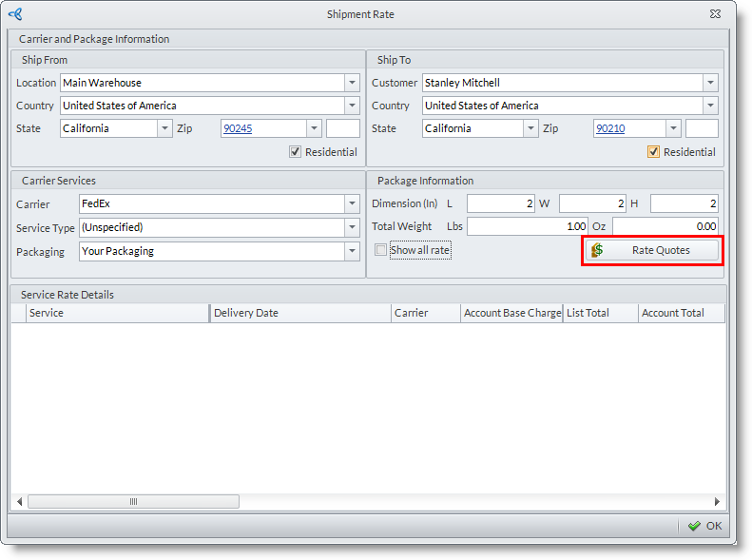Viewport: 752px width, 560px height.
Task: Click the app logo icon in title bar
Action: tap(15, 14)
